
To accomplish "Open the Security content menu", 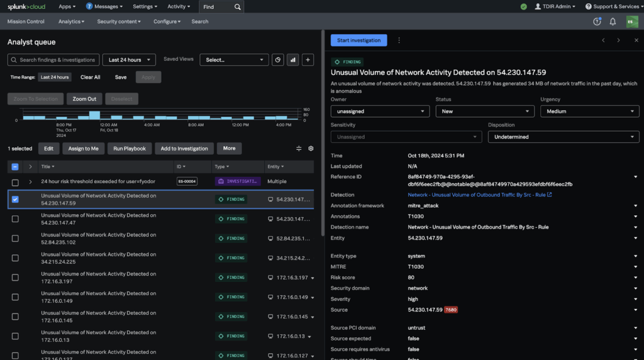I will coord(119,21).
